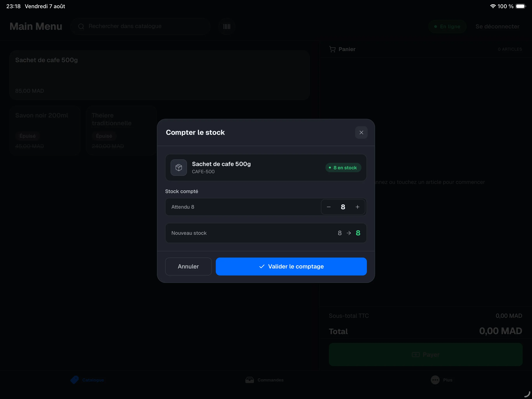Tap the 23:18 clock in status bar
This screenshot has height=399, width=532.
13,6
